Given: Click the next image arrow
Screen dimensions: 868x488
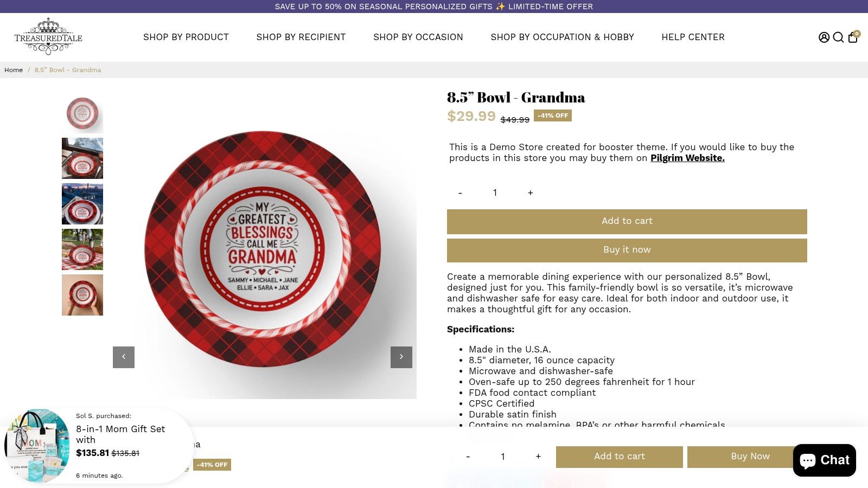Looking at the screenshot, I should pyautogui.click(x=401, y=357).
